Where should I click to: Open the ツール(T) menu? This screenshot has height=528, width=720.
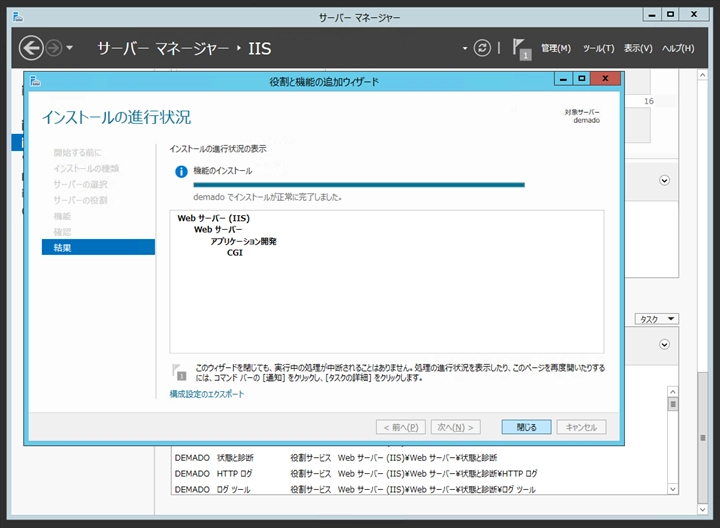[x=598, y=48]
